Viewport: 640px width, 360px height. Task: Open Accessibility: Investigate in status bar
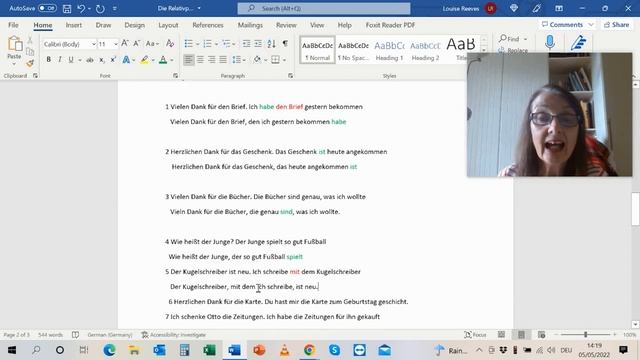pos(174,335)
